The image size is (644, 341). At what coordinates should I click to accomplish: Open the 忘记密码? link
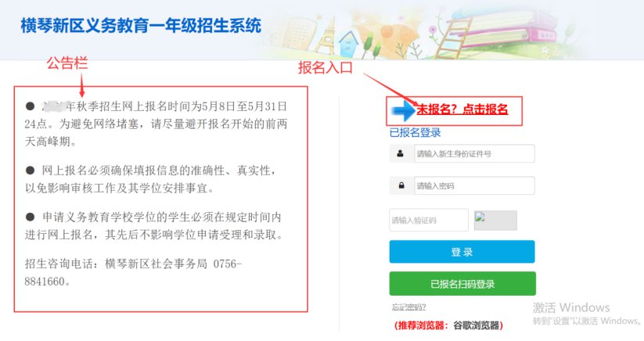(x=409, y=307)
